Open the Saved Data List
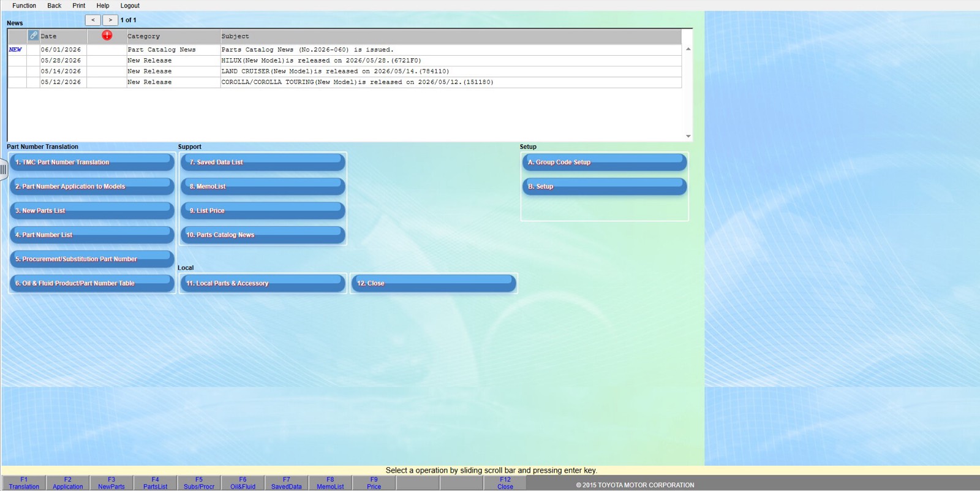Image resolution: width=980 pixels, height=491 pixels. pos(263,162)
